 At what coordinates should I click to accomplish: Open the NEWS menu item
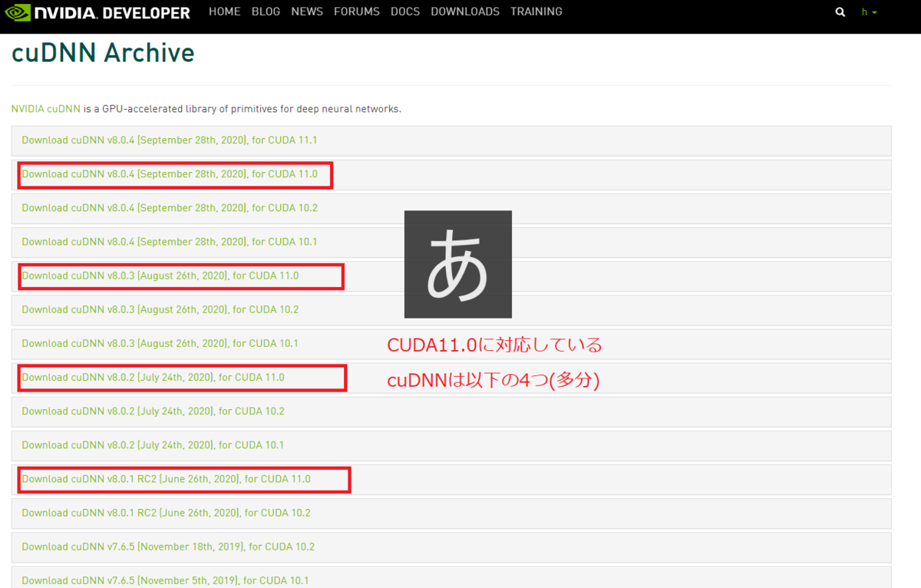307,12
